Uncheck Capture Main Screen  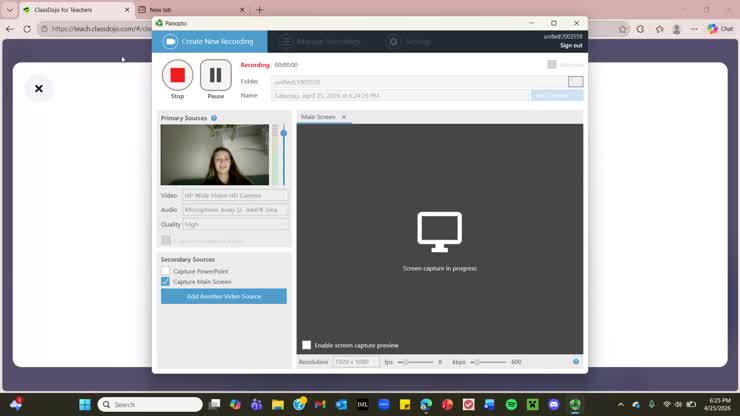165,281
